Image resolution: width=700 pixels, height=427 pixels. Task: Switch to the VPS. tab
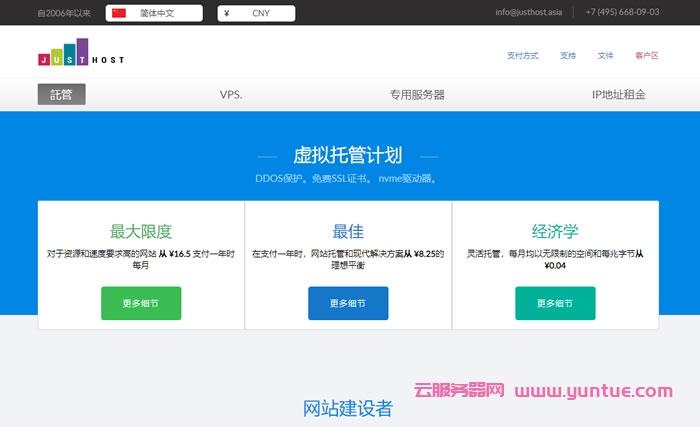coord(231,94)
